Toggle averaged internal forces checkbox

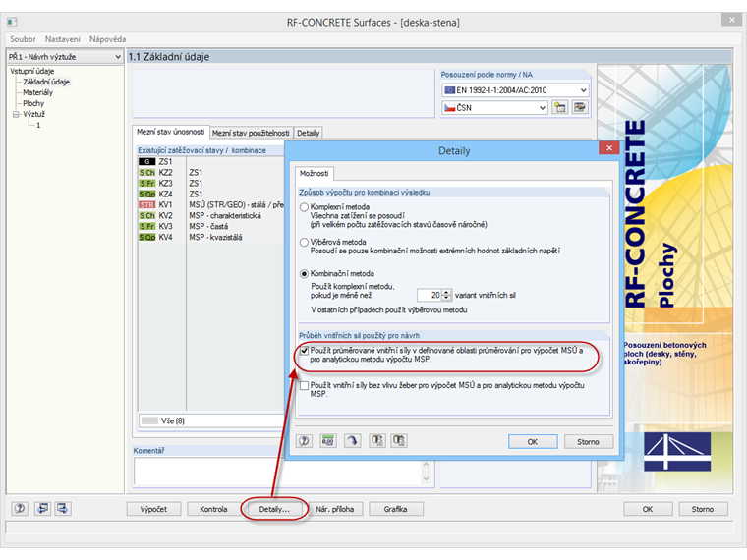pyautogui.click(x=304, y=351)
